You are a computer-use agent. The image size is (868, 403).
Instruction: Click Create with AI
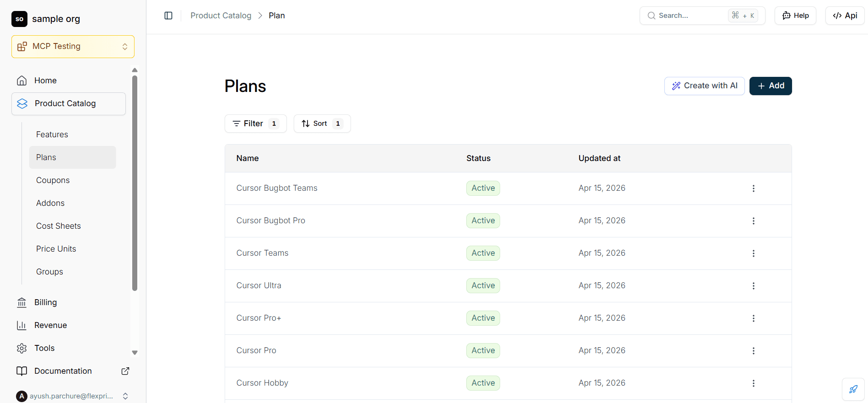(x=705, y=86)
